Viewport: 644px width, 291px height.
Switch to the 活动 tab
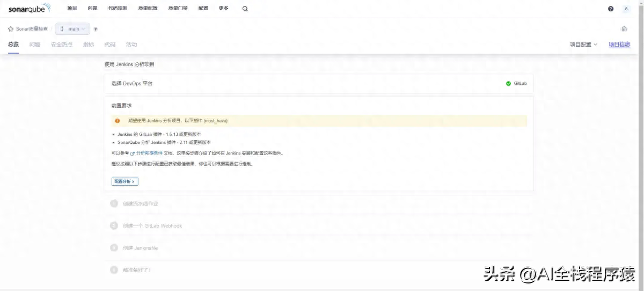[x=131, y=45]
